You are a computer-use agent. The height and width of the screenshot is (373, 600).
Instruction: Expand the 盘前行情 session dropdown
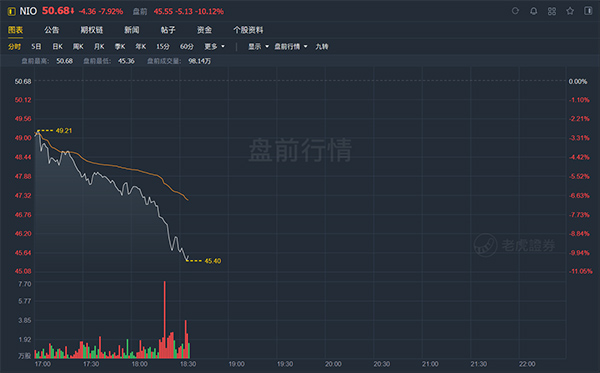pos(291,47)
